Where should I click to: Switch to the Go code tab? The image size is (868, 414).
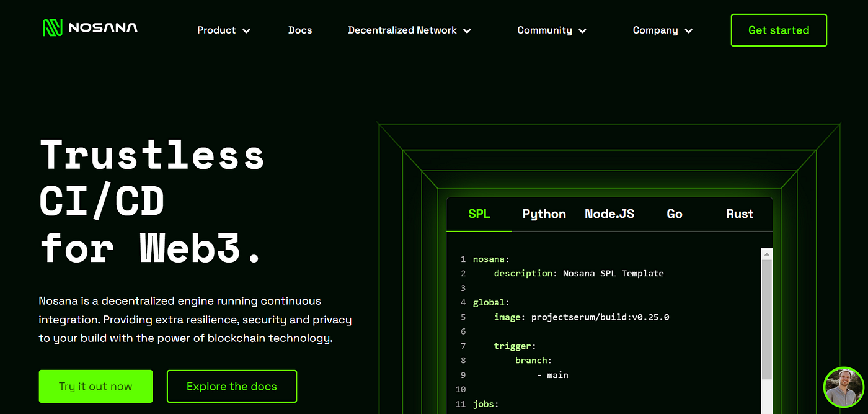(675, 214)
